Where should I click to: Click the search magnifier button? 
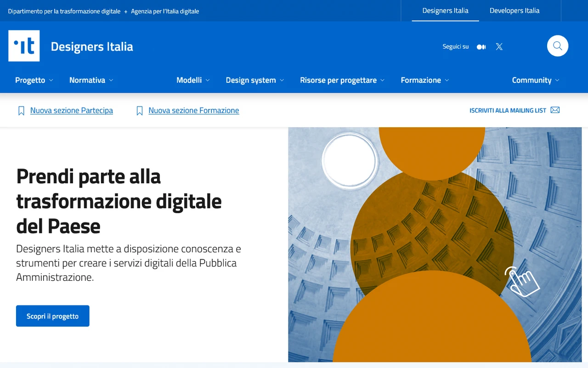tap(558, 46)
